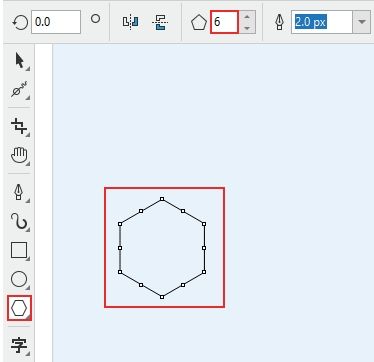374x362 pixels.
Task: Click the rotation angle field showing 0.0
Action: 56,22
